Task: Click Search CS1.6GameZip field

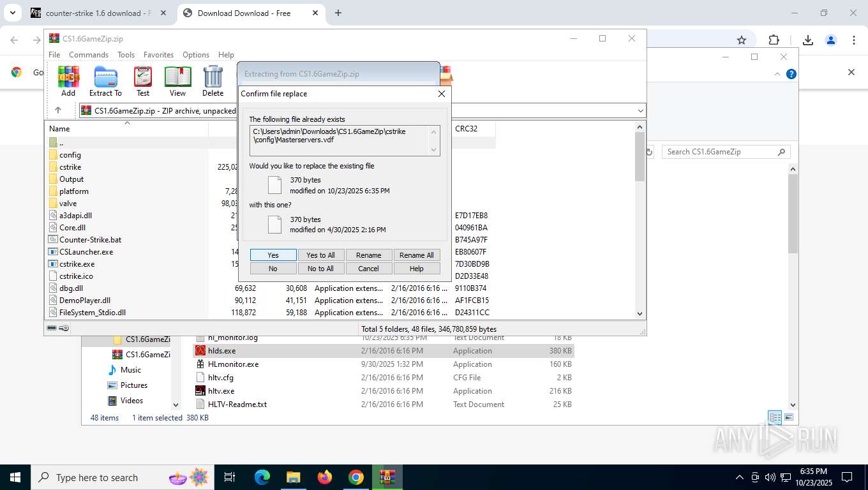Action: 726,152
